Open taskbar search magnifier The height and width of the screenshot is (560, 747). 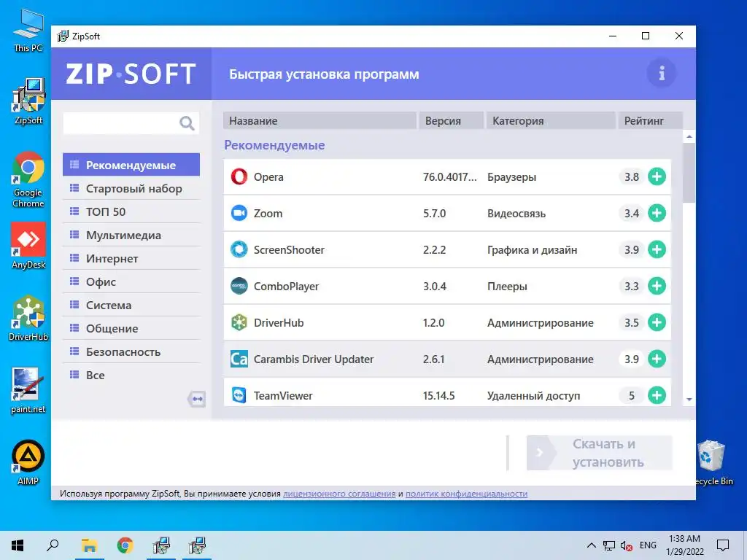coord(53,545)
